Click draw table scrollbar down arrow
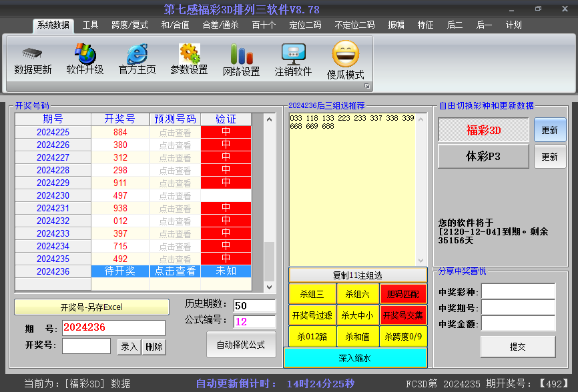The width and height of the screenshot is (578, 392). pyautogui.click(x=270, y=287)
